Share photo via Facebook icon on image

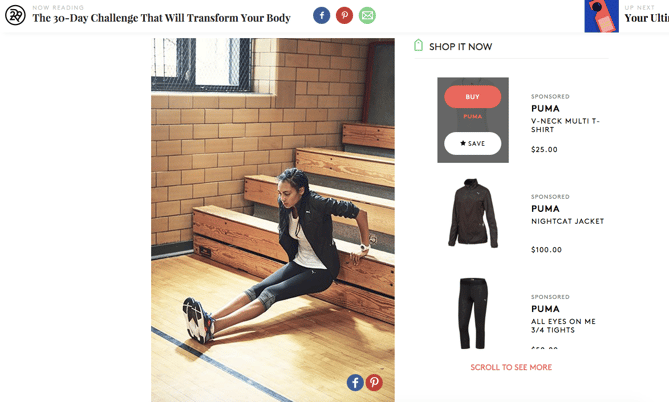click(x=355, y=382)
